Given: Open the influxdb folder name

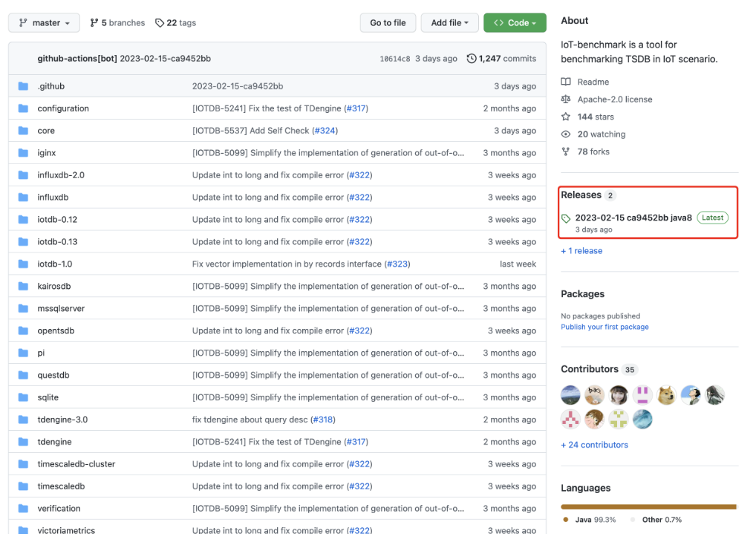Looking at the screenshot, I should point(53,198).
